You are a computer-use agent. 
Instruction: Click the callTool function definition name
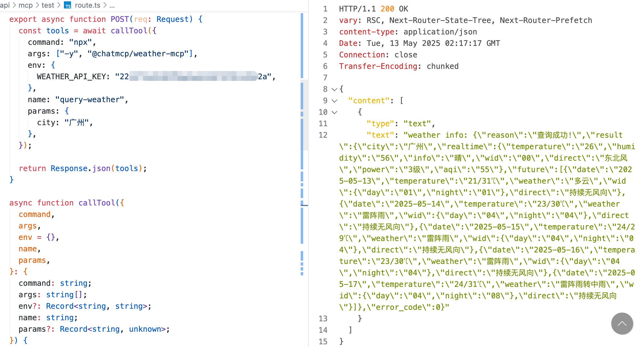click(97, 203)
